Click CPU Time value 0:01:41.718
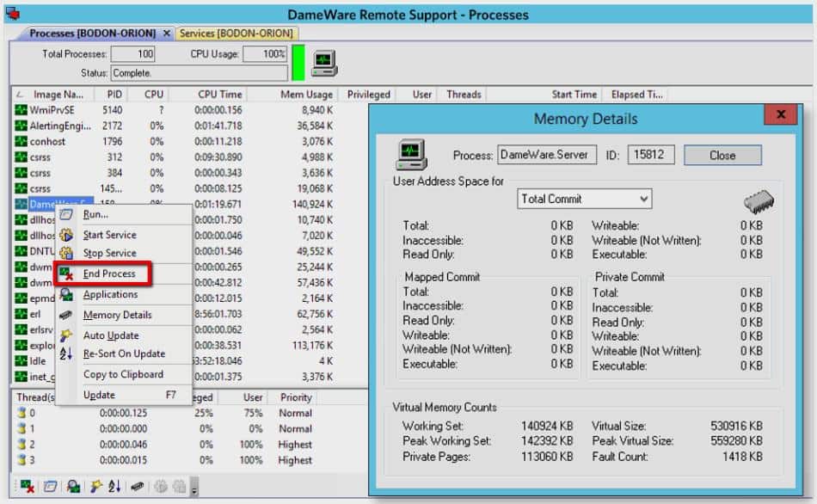Viewport: 817px width, 504px height. point(218,126)
